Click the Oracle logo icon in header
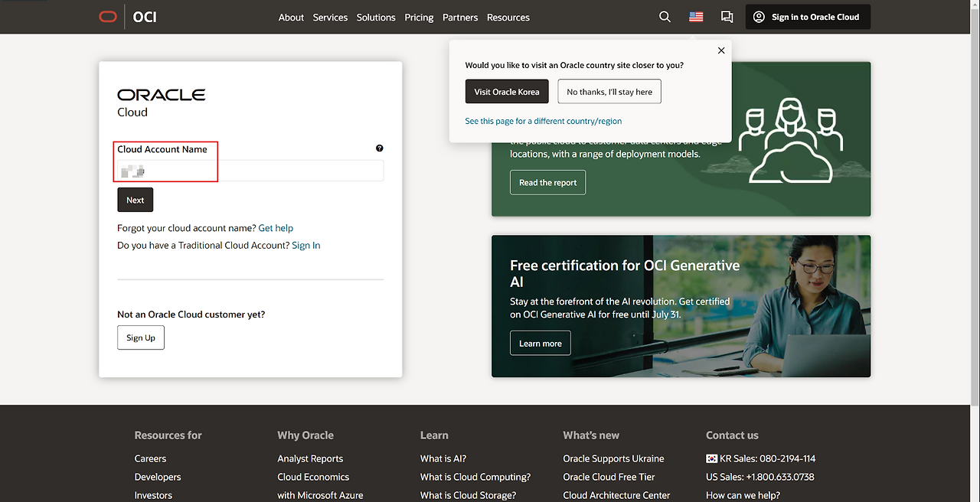Screen dimensions: 980x502 pyautogui.click(x=108, y=17)
